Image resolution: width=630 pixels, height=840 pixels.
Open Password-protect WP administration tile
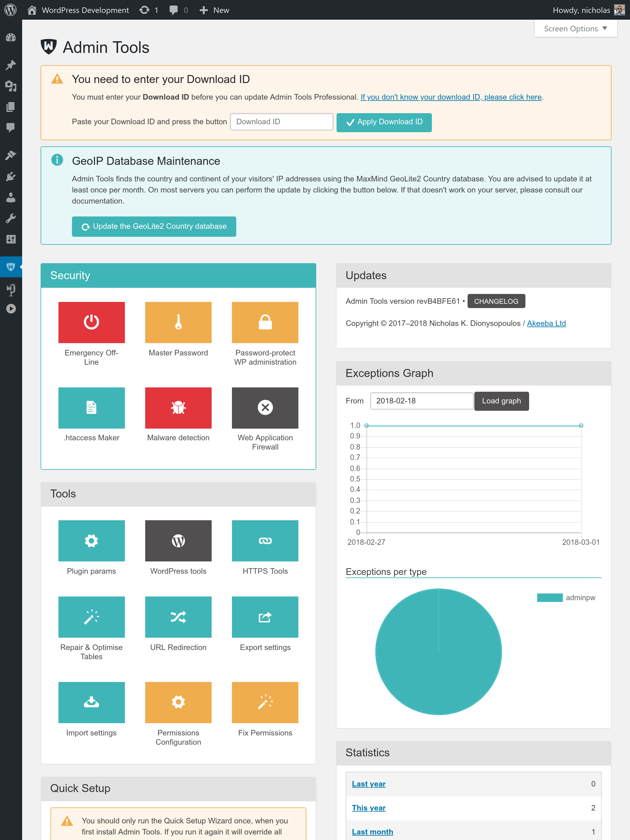click(265, 322)
